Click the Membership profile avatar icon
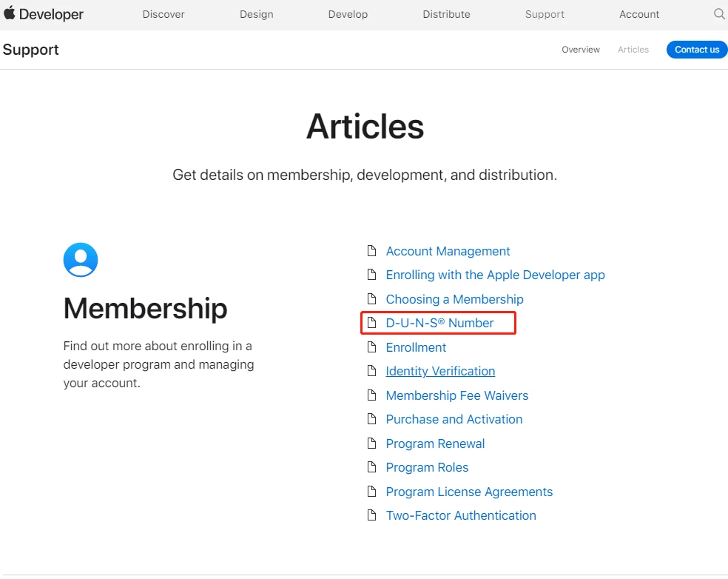Screen dimensions: 728x579 (x=81, y=260)
